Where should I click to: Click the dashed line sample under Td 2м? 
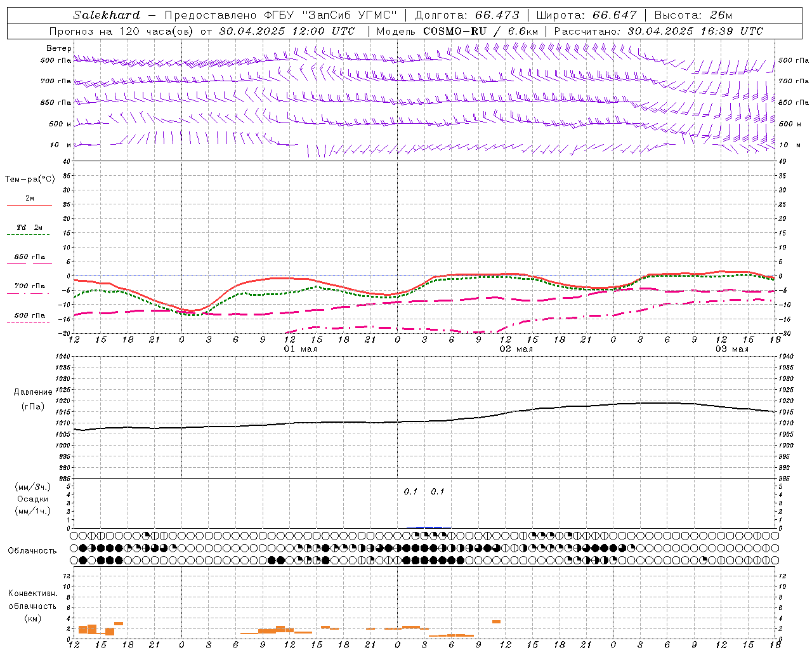point(28,235)
